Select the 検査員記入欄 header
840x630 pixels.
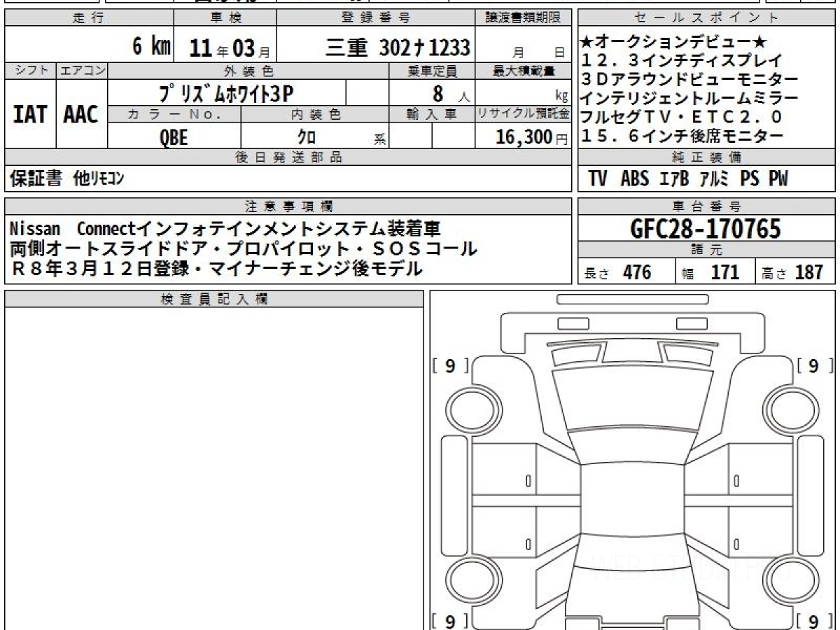pos(213,300)
